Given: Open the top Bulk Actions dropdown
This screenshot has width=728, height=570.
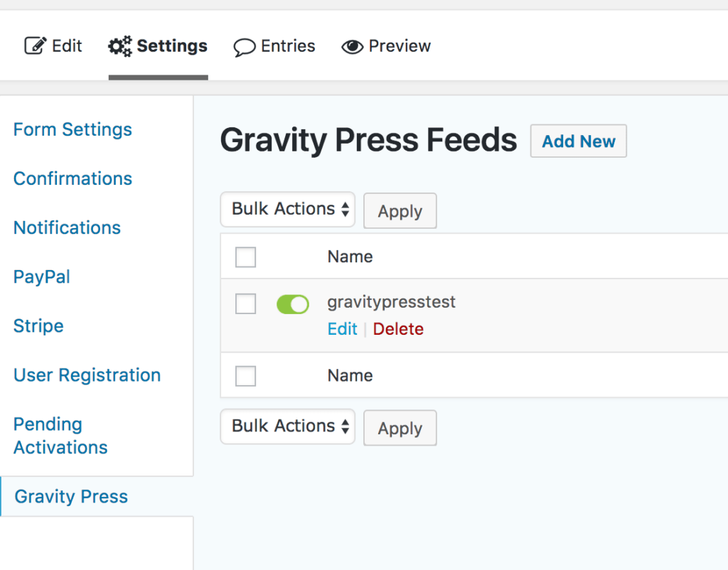Looking at the screenshot, I should pyautogui.click(x=288, y=210).
